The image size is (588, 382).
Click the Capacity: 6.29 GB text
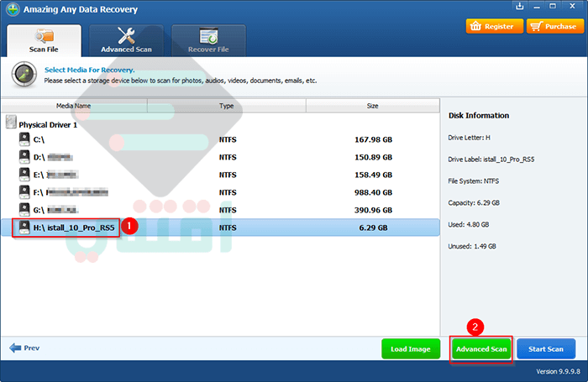coord(474,203)
